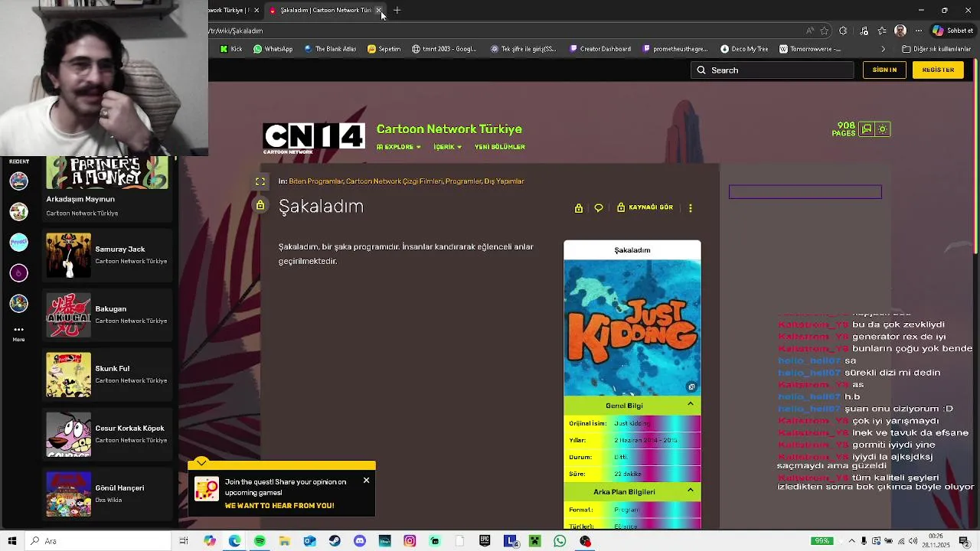The width and height of the screenshot is (980, 551).
Task: Open Discord from the taskbar
Action: [x=360, y=541]
